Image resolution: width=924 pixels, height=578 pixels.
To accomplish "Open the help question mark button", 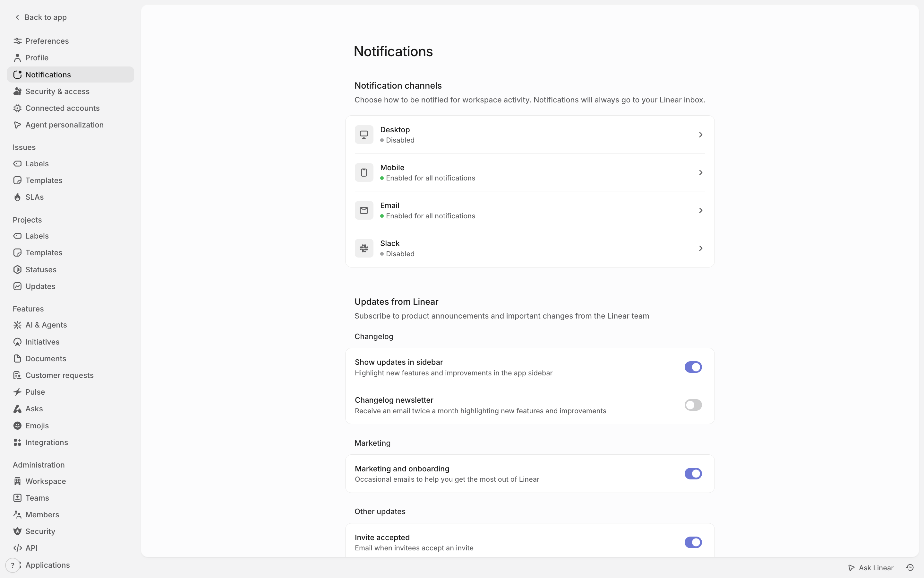I will point(13,565).
